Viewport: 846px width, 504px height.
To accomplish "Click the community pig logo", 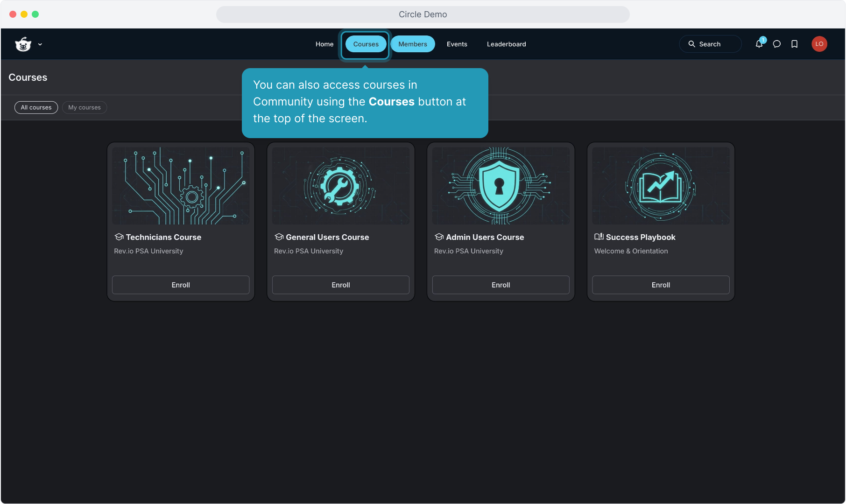I will click(x=23, y=44).
